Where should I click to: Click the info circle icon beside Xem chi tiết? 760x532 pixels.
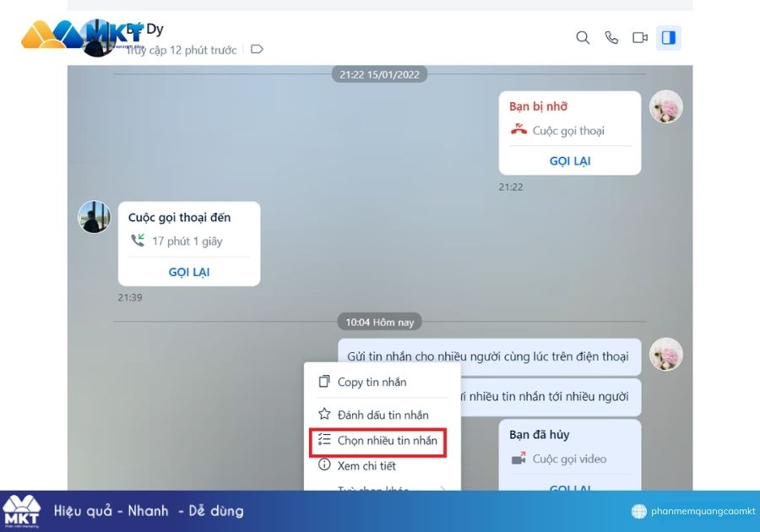tap(323, 465)
